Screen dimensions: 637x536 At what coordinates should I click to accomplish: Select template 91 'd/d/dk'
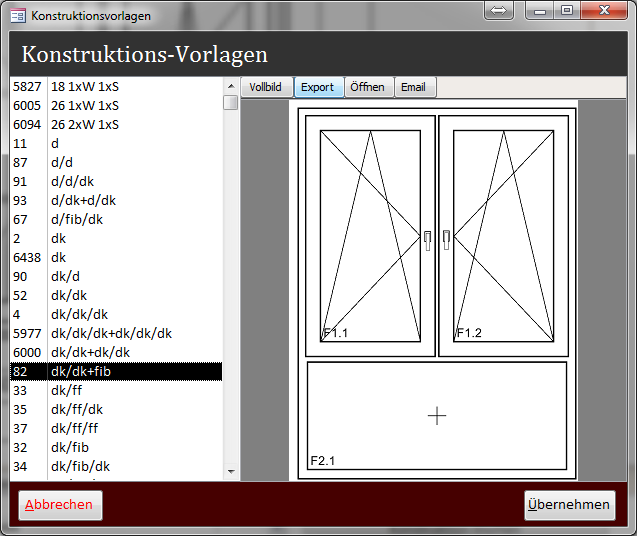[116, 182]
